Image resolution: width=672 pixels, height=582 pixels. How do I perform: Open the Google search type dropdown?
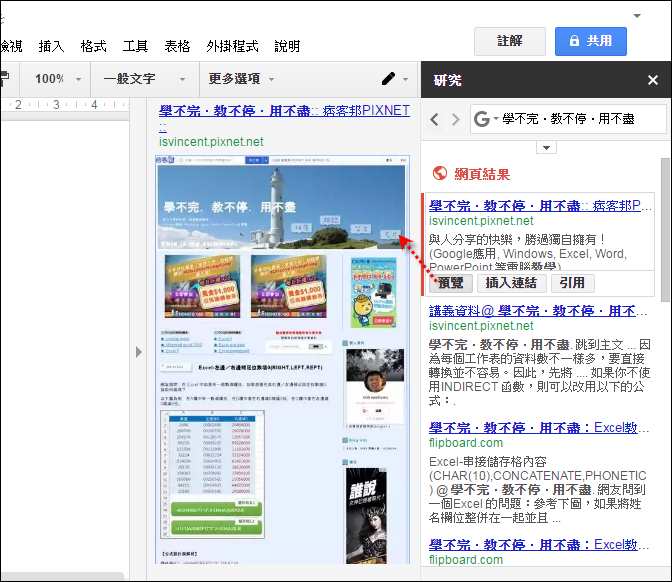point(496,118)
